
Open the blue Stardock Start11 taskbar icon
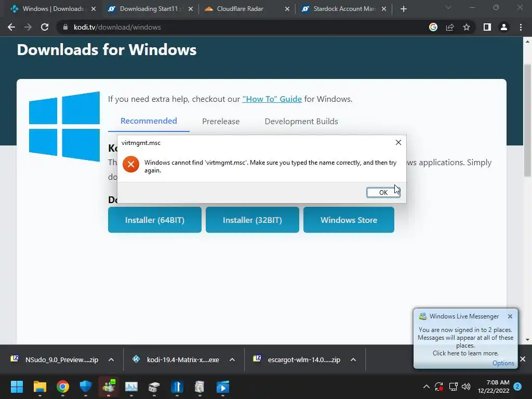click(x=177, y=387)
